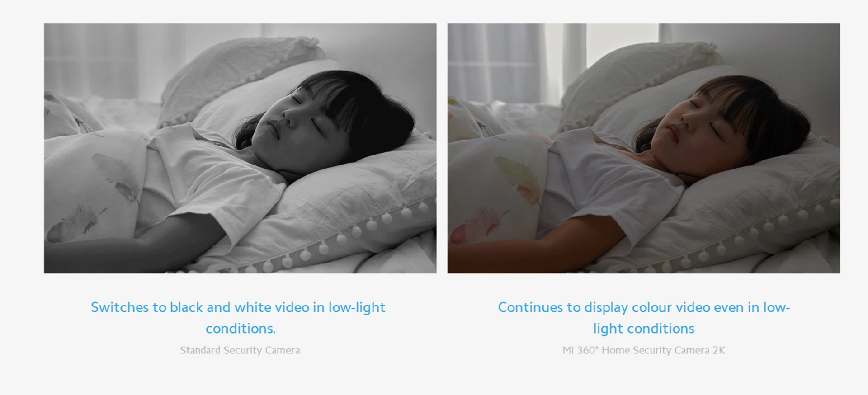The height and width of the screenshot is (395, 868).
Task: Click the text 'light conditions' under the right image
Action: [644, 329]
